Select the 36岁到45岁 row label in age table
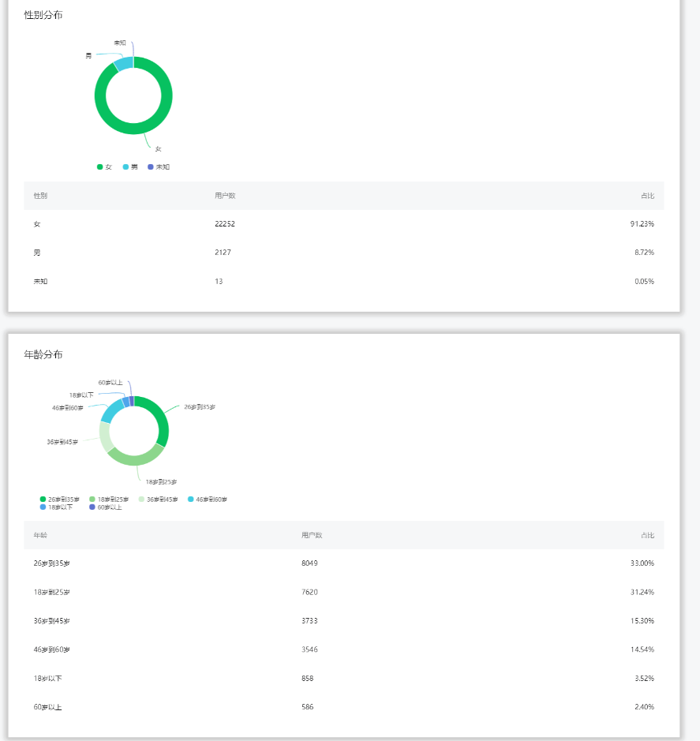The height and width of the screenshot is (741, 700). click(x=51, y=621)
